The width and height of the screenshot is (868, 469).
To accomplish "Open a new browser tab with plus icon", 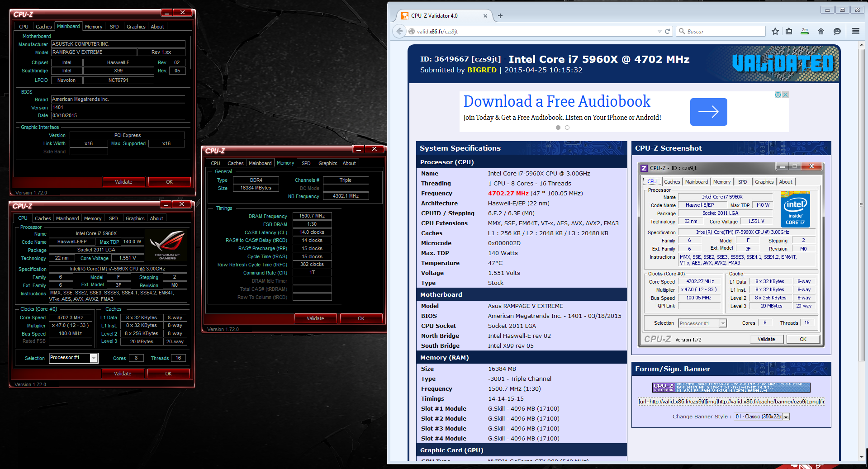I will click(500, 16).
